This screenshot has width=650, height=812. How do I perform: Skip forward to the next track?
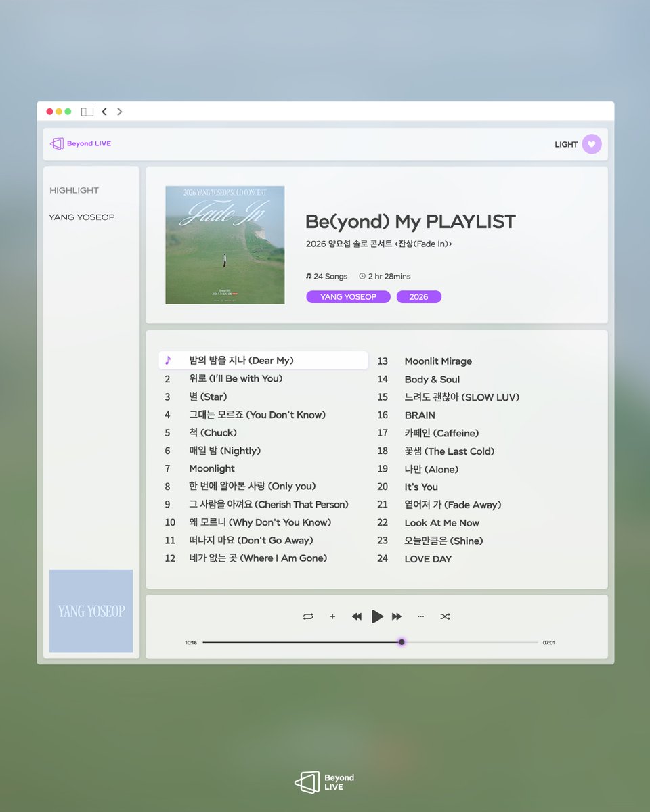point(397,616)
